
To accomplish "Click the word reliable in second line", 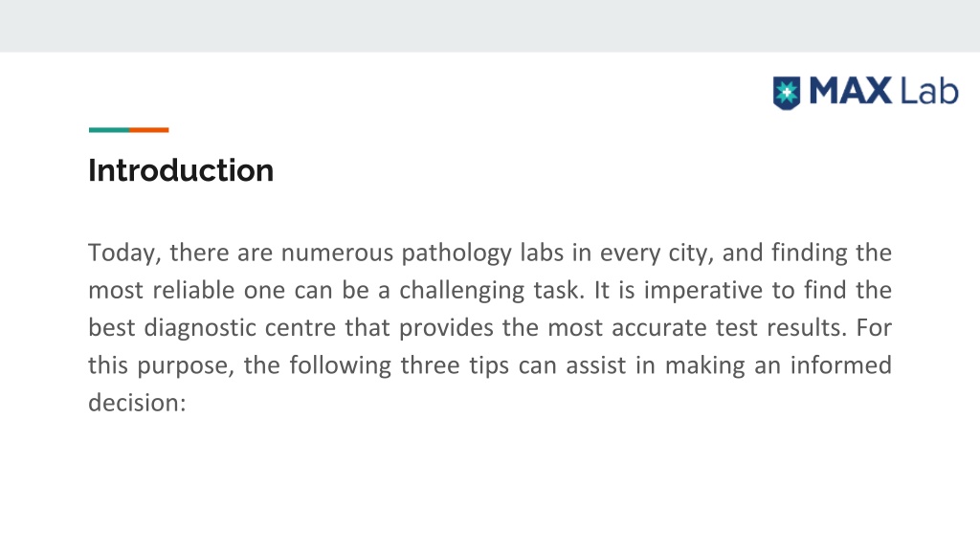I will [x=193, y=291].
